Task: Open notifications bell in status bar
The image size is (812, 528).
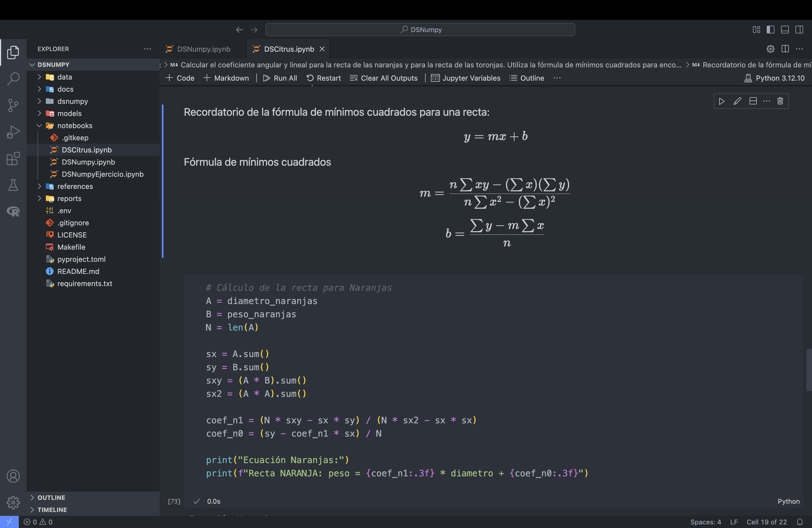Action: 800,522
